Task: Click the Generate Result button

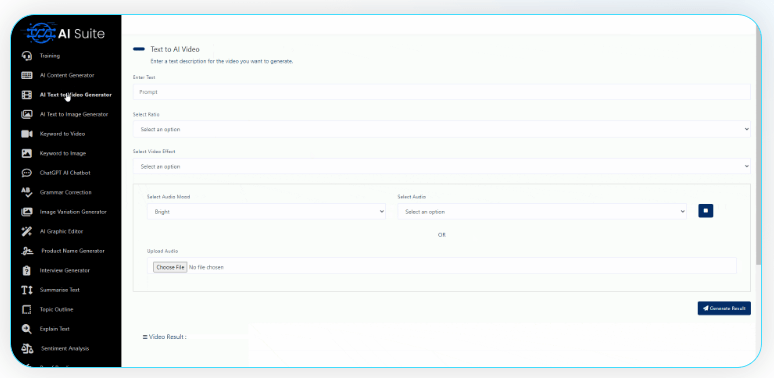Action: (x=724, y=308)
